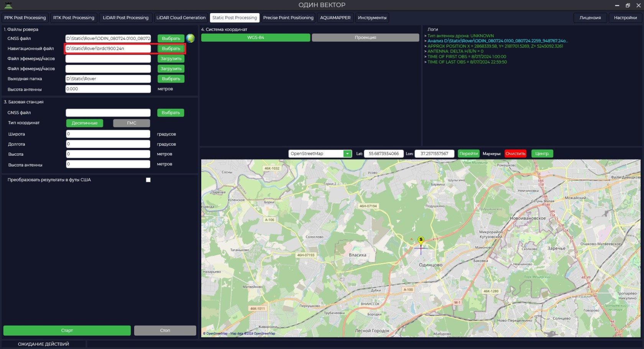This screenshot has height=349, width=644.
Task: Click the gray Стоп button
Action: point(165,331)
